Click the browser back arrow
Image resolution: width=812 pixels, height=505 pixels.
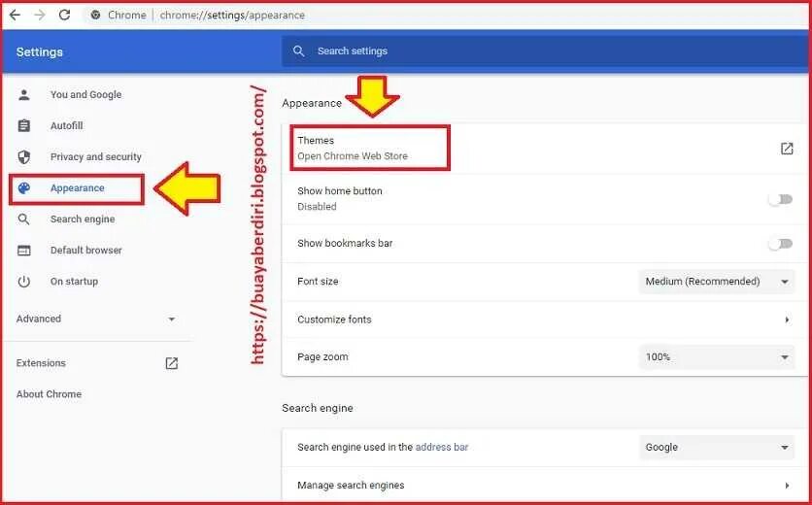15,15
